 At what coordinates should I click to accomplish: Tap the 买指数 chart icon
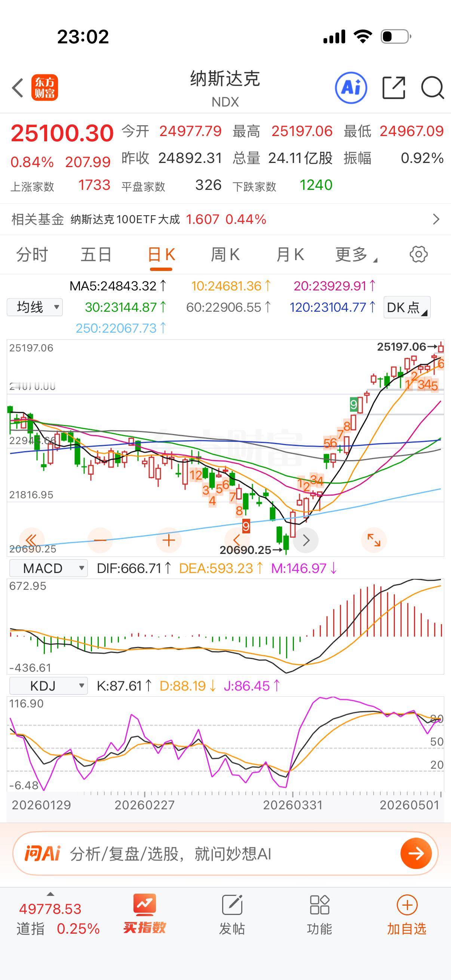coord(145,905)
